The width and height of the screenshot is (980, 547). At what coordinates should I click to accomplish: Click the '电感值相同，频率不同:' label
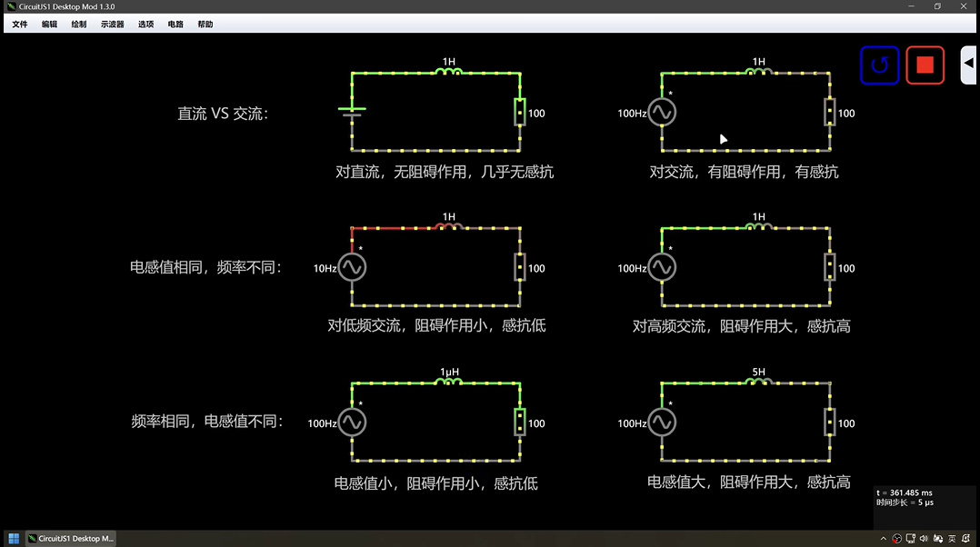(205, 267)
